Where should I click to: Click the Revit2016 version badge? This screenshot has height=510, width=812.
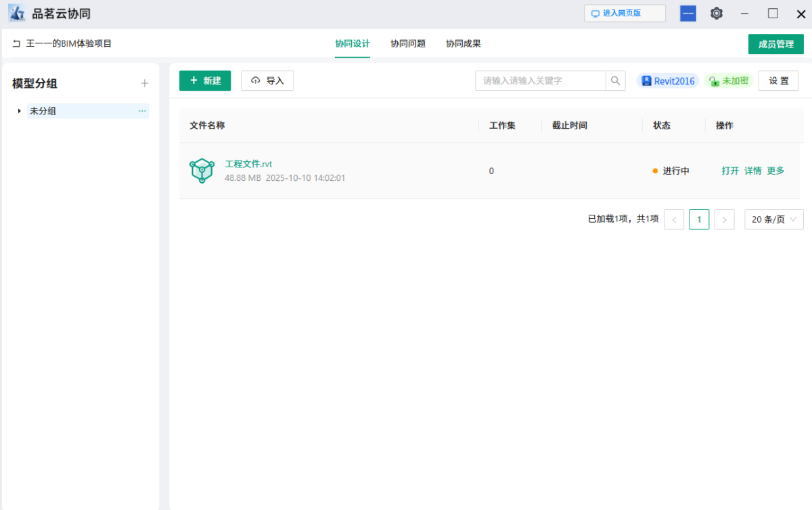(668, 81)
